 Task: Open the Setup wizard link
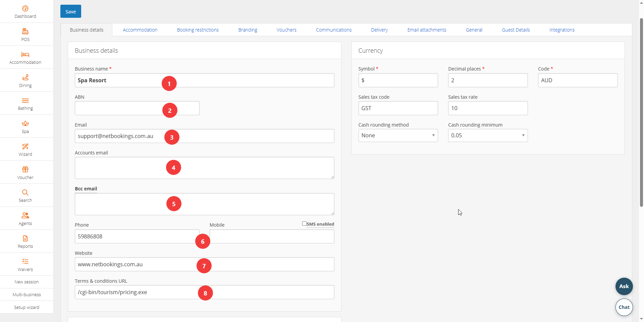(x=27, y=308)
